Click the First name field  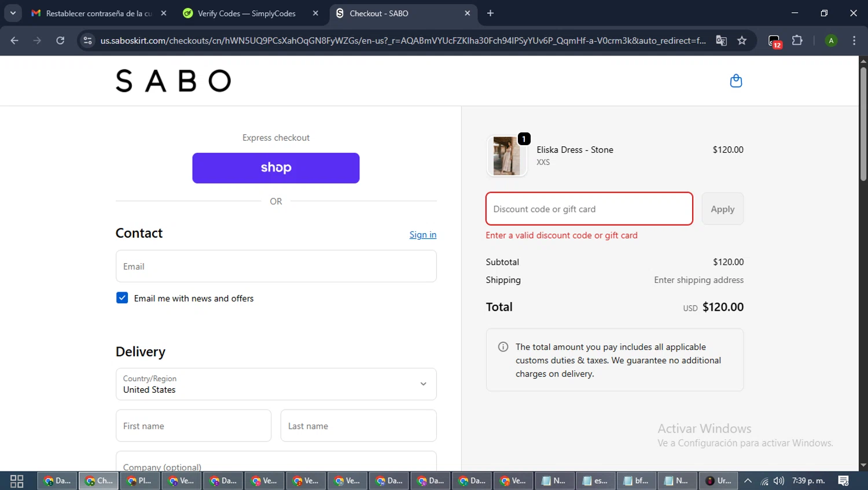(193, 426)
